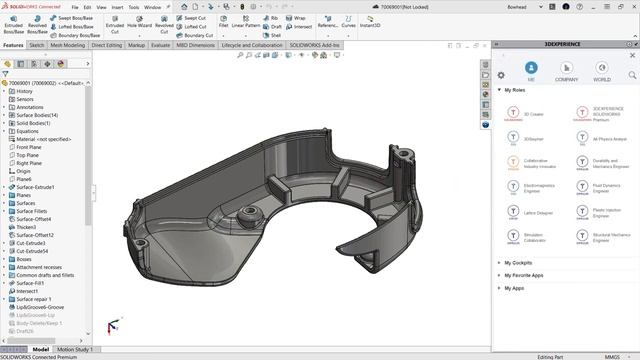Open the Curves tool
This screenshot has width=640, height=360.
pos(348,22)
